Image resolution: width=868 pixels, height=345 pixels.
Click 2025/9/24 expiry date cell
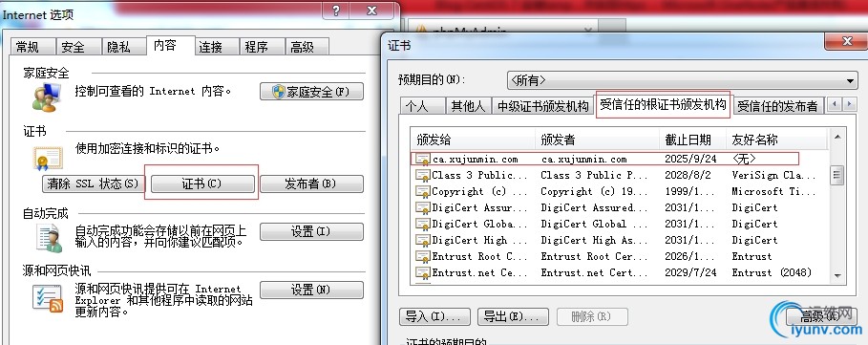point(690,159)
